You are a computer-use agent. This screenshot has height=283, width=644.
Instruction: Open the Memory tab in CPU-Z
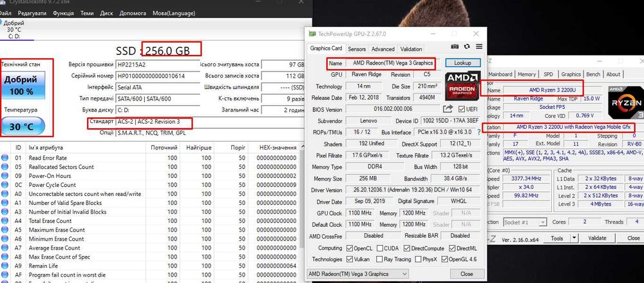tap(527, 74)
